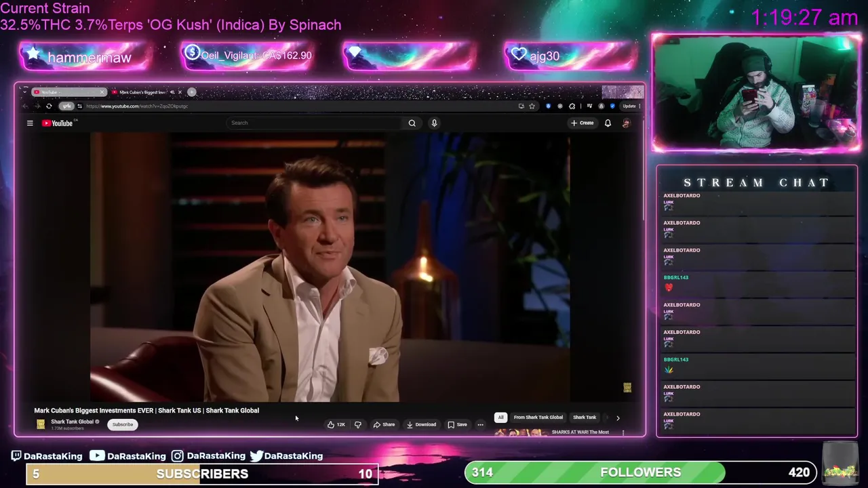
Task: Click the Twitch DaRastaKing handle
Action: pyautogui.click(x=47, y=456)
